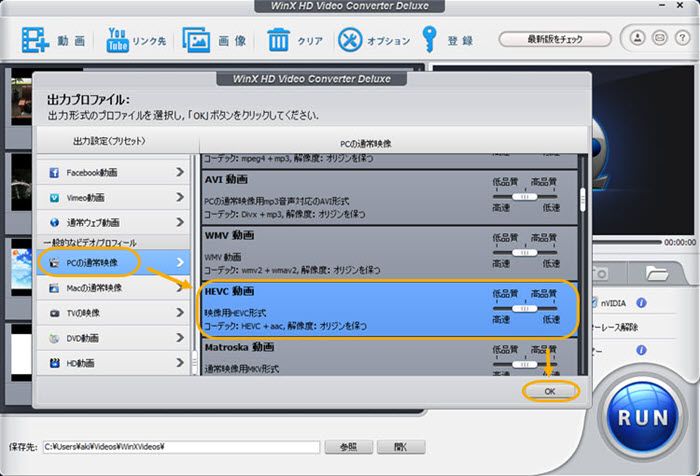Viewport: 700px width, 476px height.
Task: Expand the HD動画 chevron arrow
Action: (x=180, y=362)
